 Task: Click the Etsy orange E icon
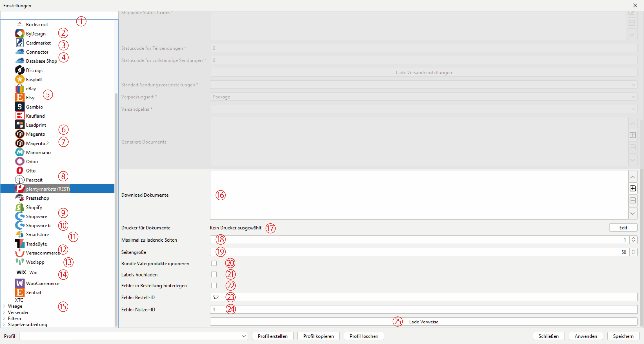pyautogui.click(x=20, y=97)
